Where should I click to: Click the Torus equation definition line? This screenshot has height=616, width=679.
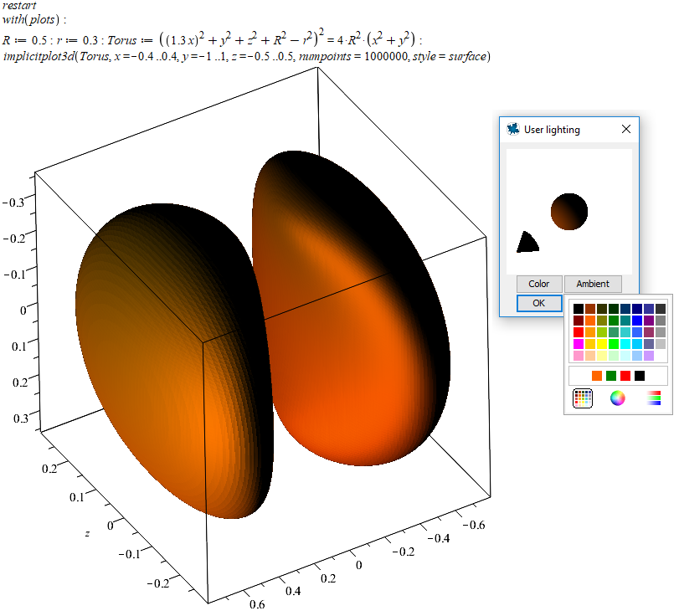[212, 39]
